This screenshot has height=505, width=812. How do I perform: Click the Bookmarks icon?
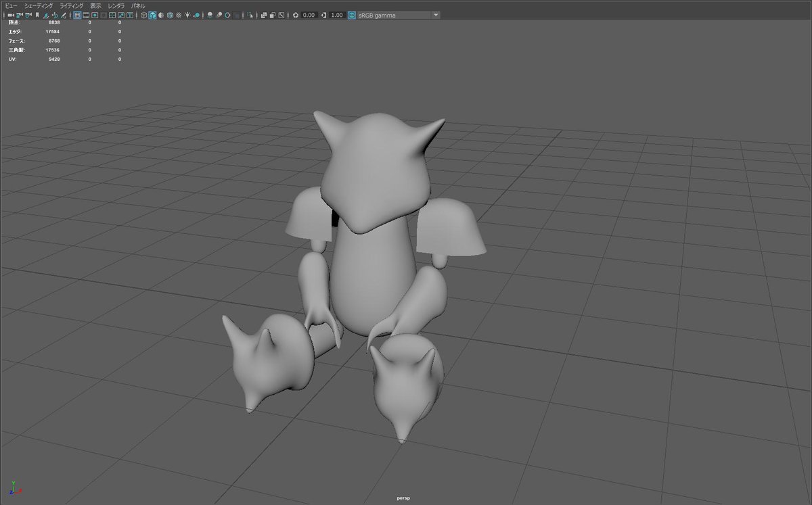[x=37, y=15]
